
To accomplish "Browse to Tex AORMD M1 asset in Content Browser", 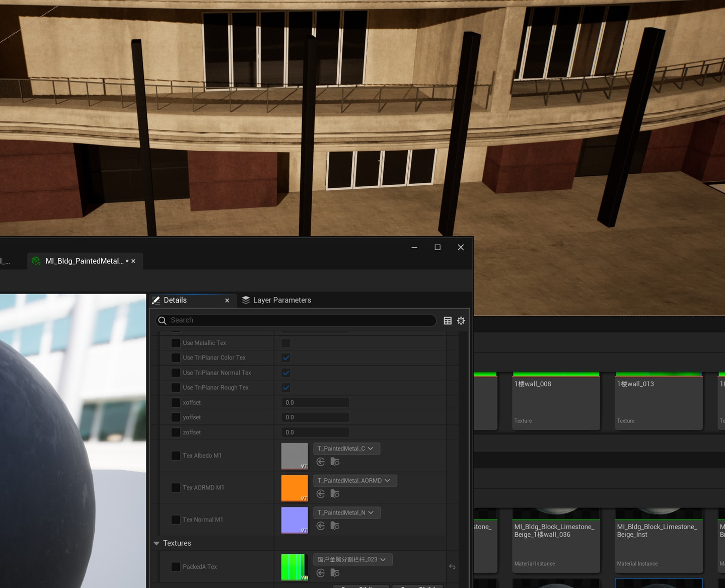I will (x=335, y=494).
